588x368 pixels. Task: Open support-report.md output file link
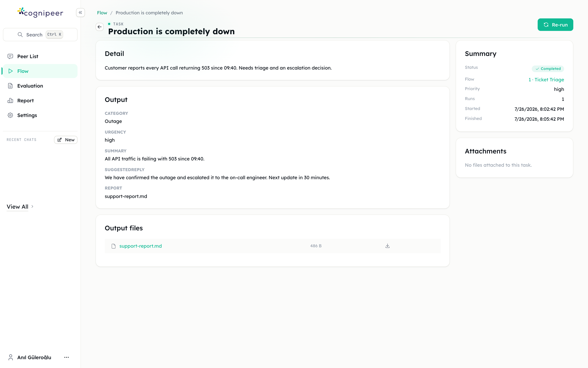point(140,246)
